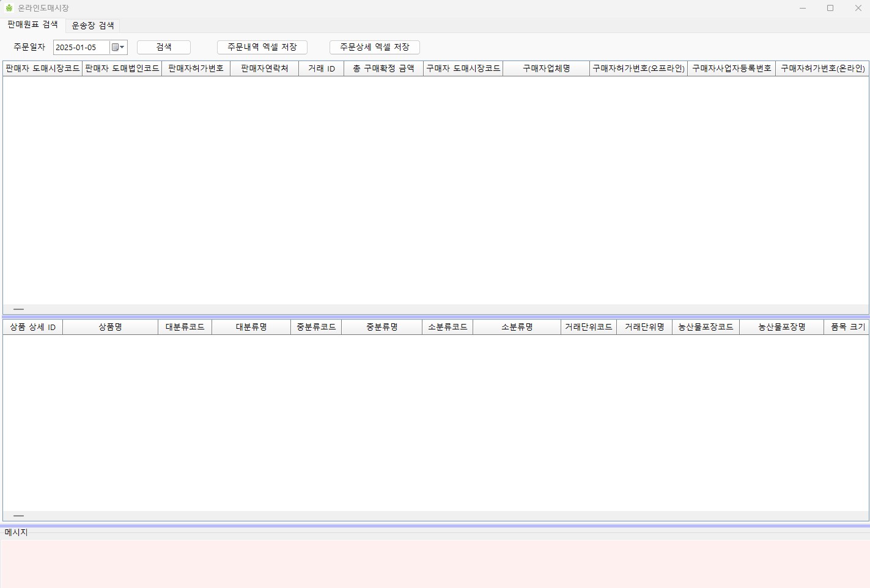The height and width of the screenshot is (588, 870).
Task: Open the 주문일자 calendar dropdown
Action: point(118,47)
